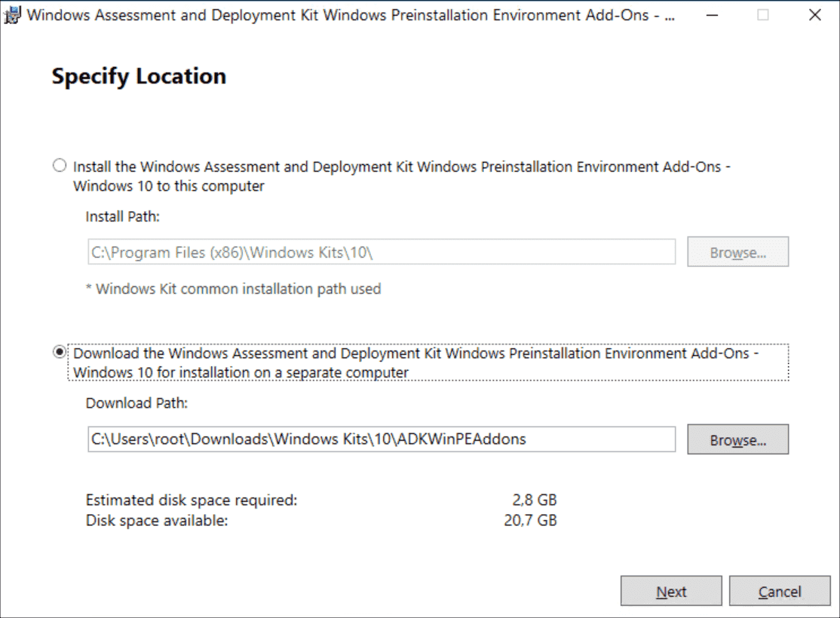The height and width of the screenshot is (618, 840).
Task: Close the installer with the X
Action: pos(813,14)
